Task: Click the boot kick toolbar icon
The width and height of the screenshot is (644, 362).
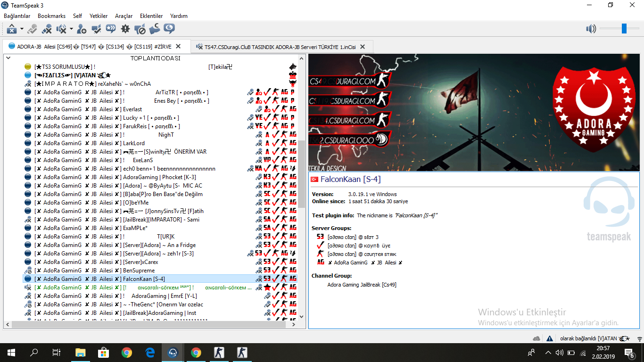Action: 155,29
